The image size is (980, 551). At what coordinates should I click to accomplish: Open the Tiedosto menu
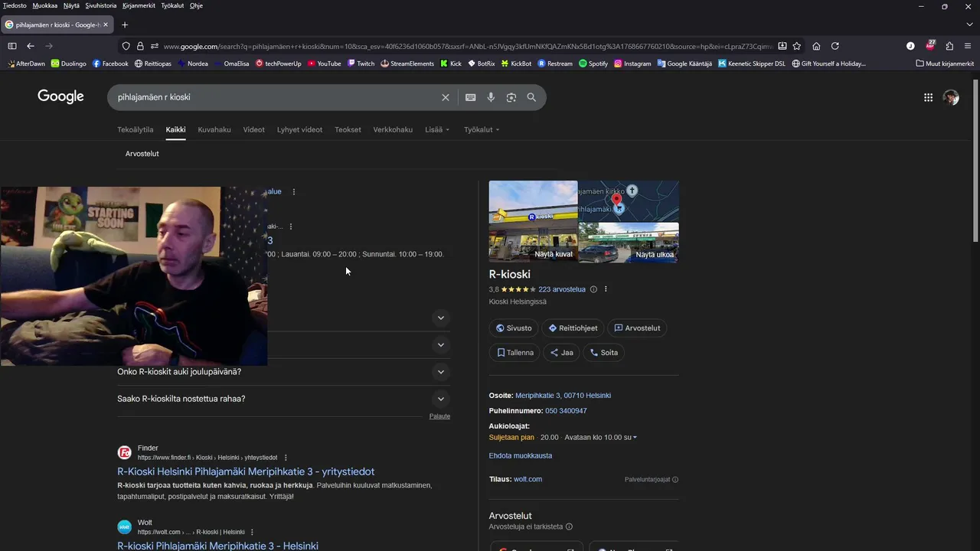click(x=15, y=5)
